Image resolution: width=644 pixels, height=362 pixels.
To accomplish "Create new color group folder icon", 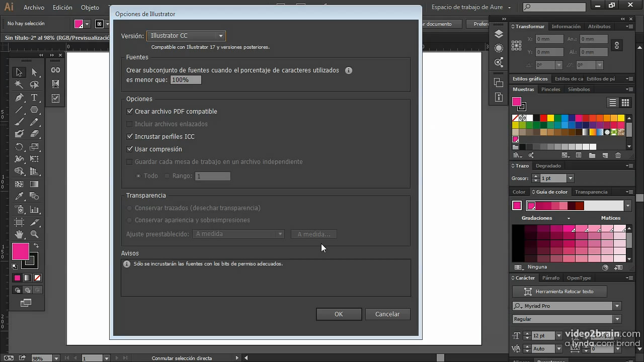I will click(592, 156).
